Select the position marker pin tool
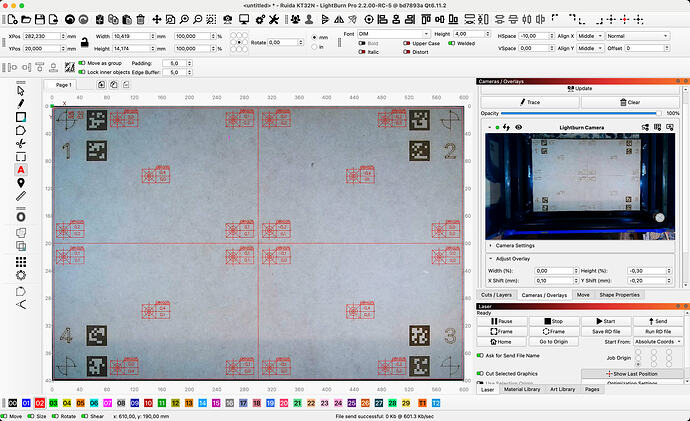This screenshot has width=690, height=421. [x=21, y=183]
